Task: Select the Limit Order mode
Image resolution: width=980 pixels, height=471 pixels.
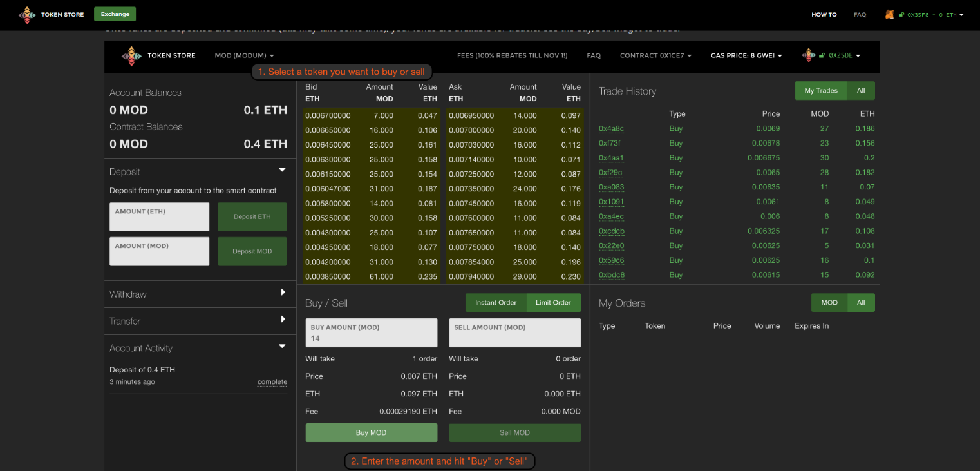Action: (x=554, y=303)
